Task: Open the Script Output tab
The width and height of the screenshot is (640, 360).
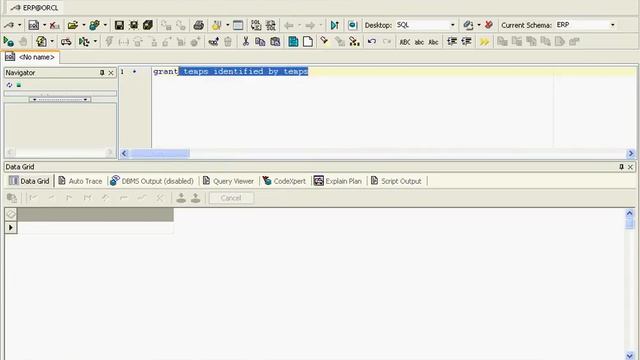Action: pos(396,181)
